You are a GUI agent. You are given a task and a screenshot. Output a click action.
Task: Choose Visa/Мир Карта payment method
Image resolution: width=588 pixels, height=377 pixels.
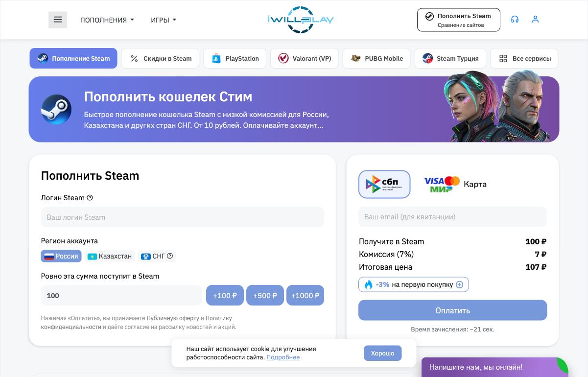coord(455,184)
